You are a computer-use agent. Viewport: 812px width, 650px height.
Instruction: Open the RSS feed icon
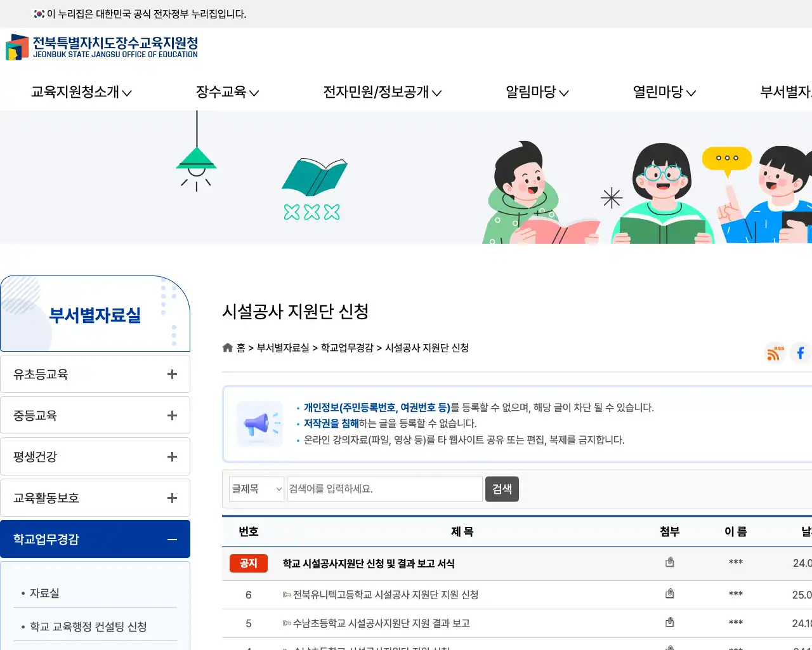(775, 353)
